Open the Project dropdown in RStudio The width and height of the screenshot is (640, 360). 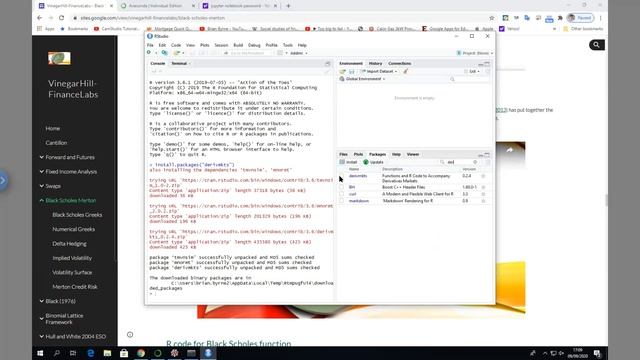coord(475,53)
